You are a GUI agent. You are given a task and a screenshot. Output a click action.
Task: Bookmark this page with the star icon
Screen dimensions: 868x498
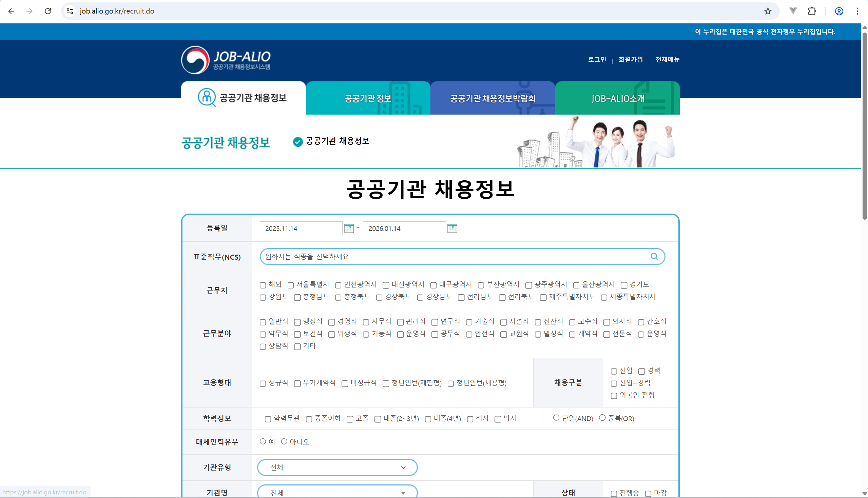[x=768, y=11]
